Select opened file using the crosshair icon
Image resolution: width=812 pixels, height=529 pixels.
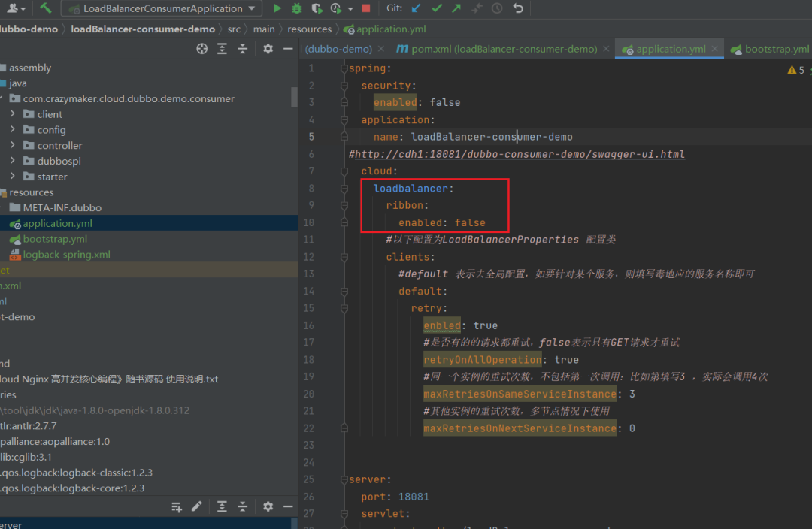pos(201,49)
